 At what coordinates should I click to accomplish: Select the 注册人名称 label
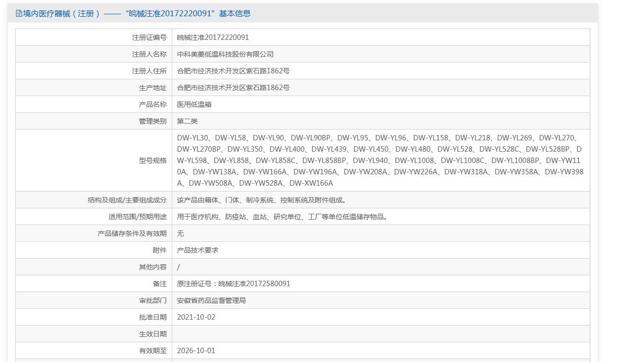tap(149, 54)
